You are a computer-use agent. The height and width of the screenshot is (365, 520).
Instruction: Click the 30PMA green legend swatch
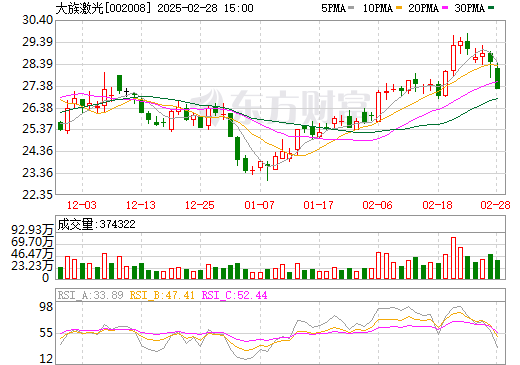tap(491, 8)
